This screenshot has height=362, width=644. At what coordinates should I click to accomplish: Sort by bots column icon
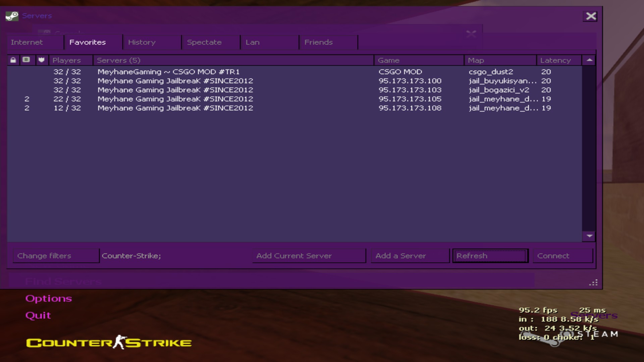26,60
